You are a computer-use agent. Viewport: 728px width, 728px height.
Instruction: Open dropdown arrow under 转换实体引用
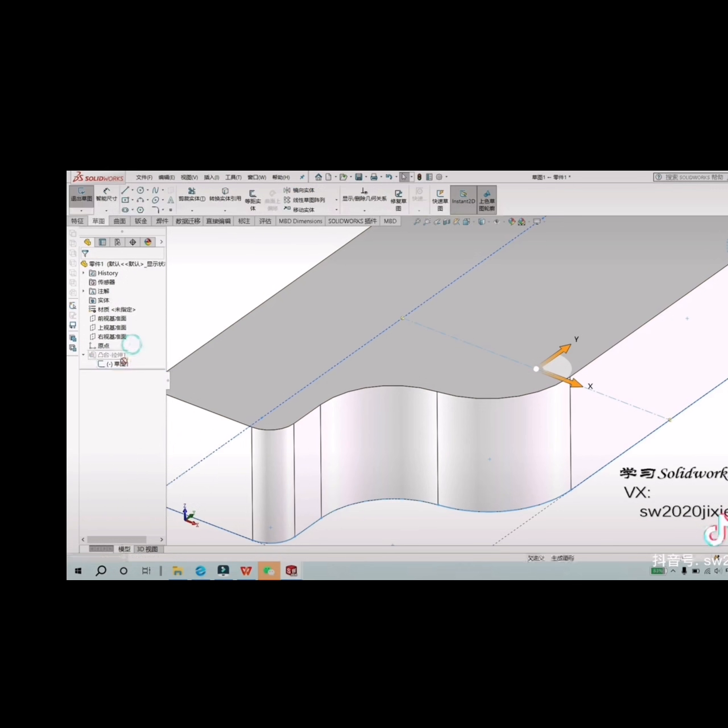click(x=225, y=210)
